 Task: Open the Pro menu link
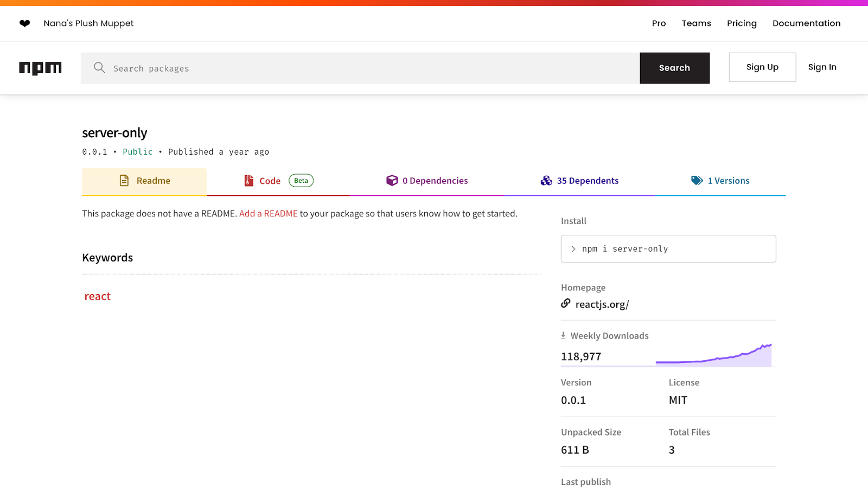click(659, 23)
